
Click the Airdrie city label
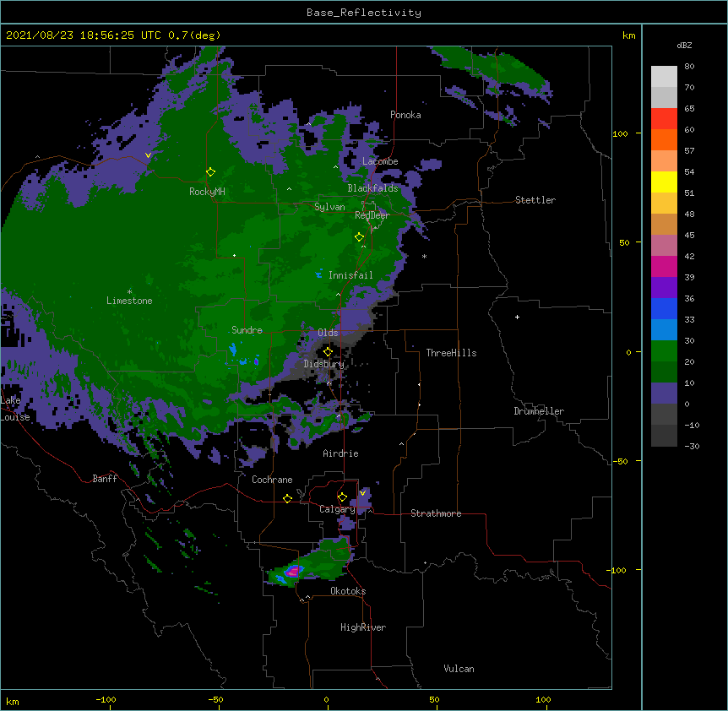340,453
